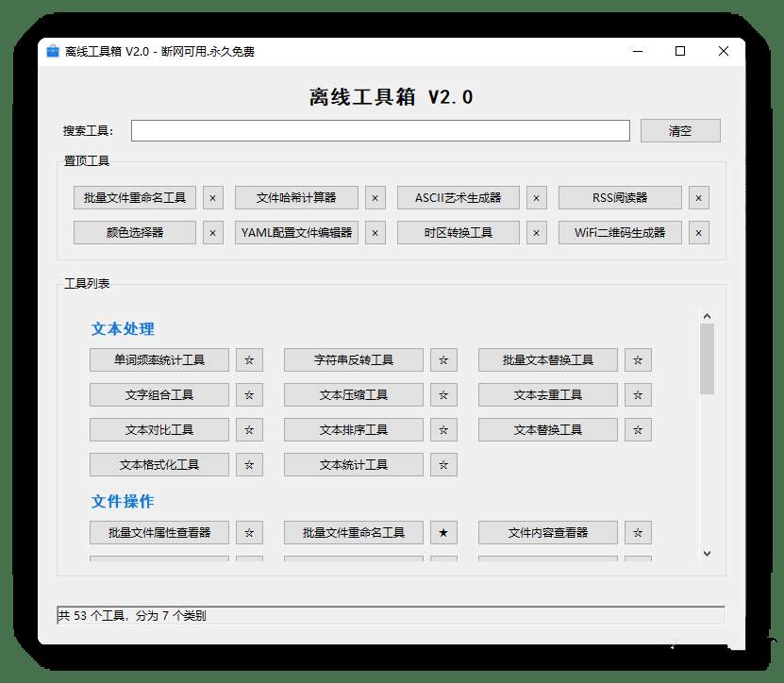Screen dimensions: 784x683
Task: Remove 颜色选择器 from 置顶工具 section
Action: tap(214, 232)
